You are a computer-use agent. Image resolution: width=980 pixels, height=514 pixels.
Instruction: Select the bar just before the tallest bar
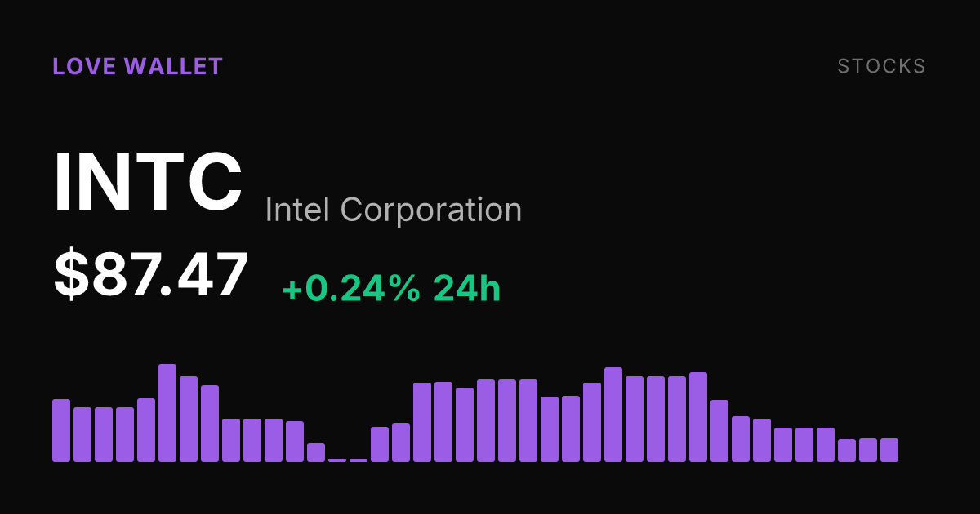tap(146, 430)
